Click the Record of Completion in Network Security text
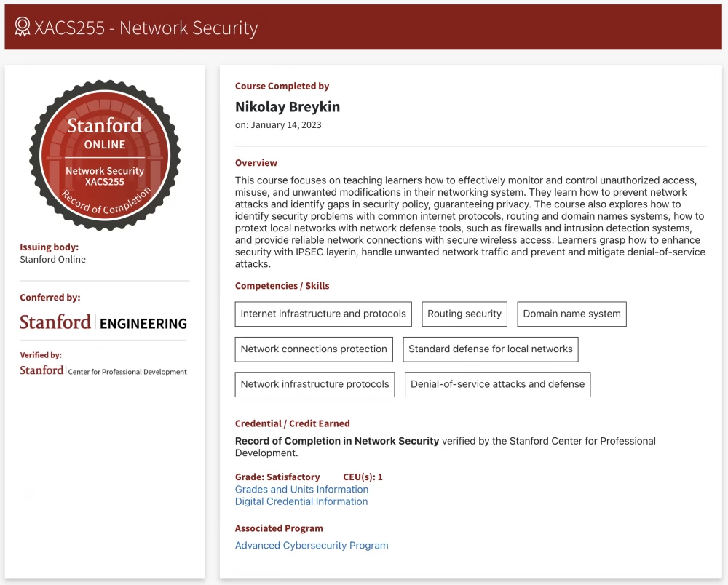Screen dimensions: 728x585 337,441
